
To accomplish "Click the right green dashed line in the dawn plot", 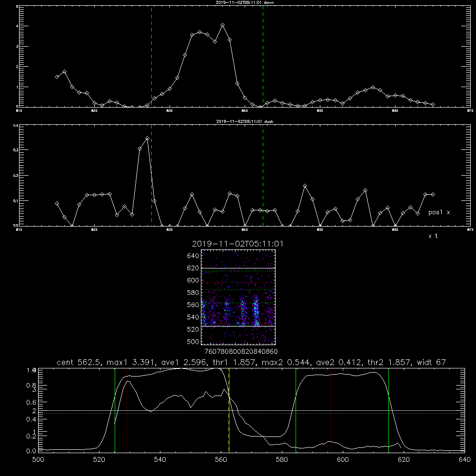I will 263,56.
